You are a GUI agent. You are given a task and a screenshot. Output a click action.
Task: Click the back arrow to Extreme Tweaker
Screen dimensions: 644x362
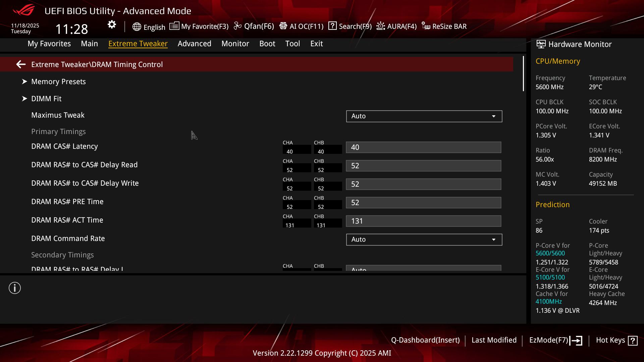[21, 64]
